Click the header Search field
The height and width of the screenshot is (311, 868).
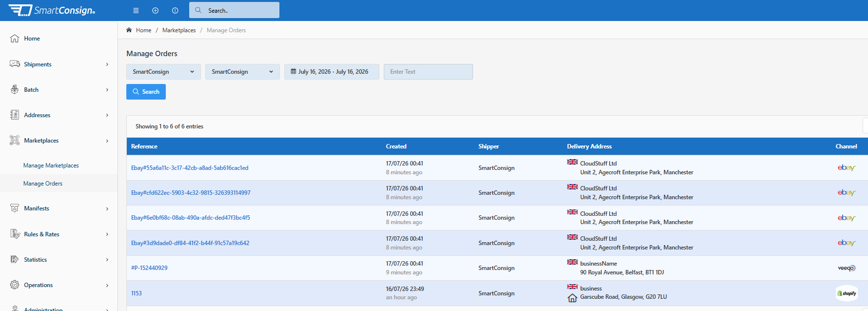[x=234, y=10]
